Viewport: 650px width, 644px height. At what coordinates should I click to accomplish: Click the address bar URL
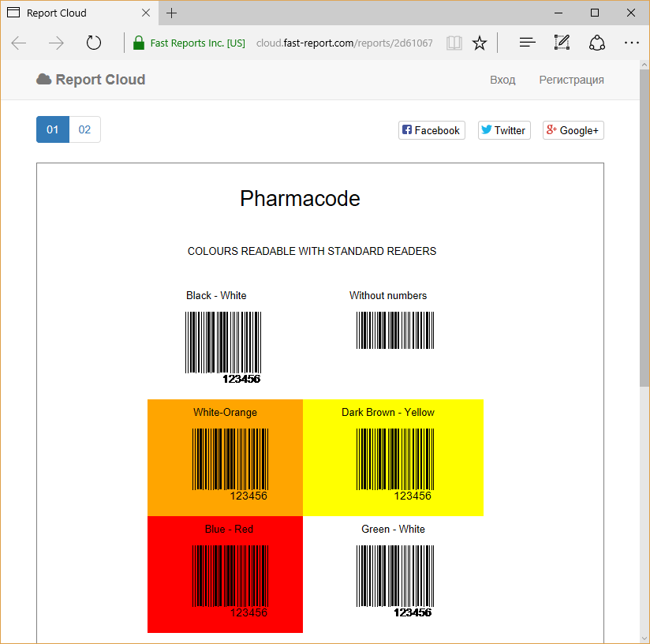[x=344, y=43]
